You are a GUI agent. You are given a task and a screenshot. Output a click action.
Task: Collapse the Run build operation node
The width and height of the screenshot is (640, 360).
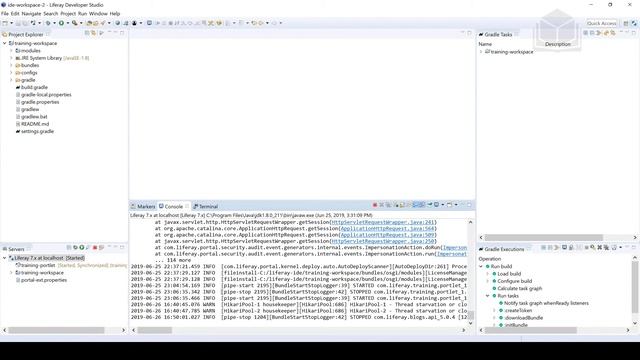click(481, 267)
